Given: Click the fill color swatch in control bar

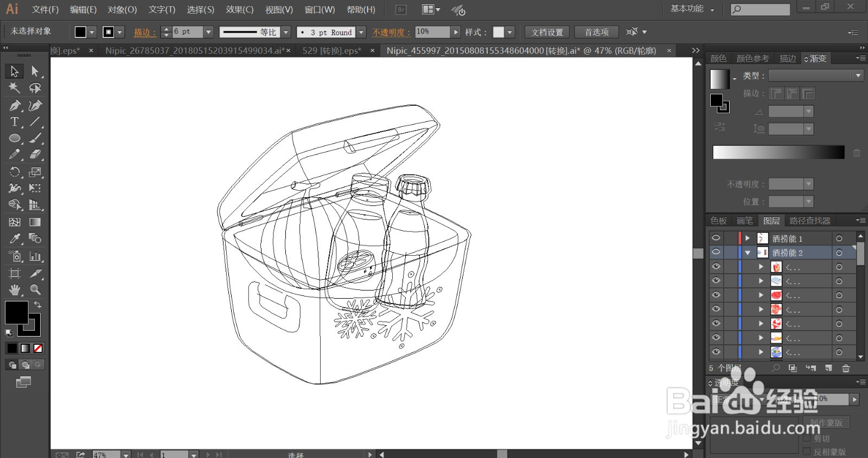Looking at the screenshot, I should 80,32.
